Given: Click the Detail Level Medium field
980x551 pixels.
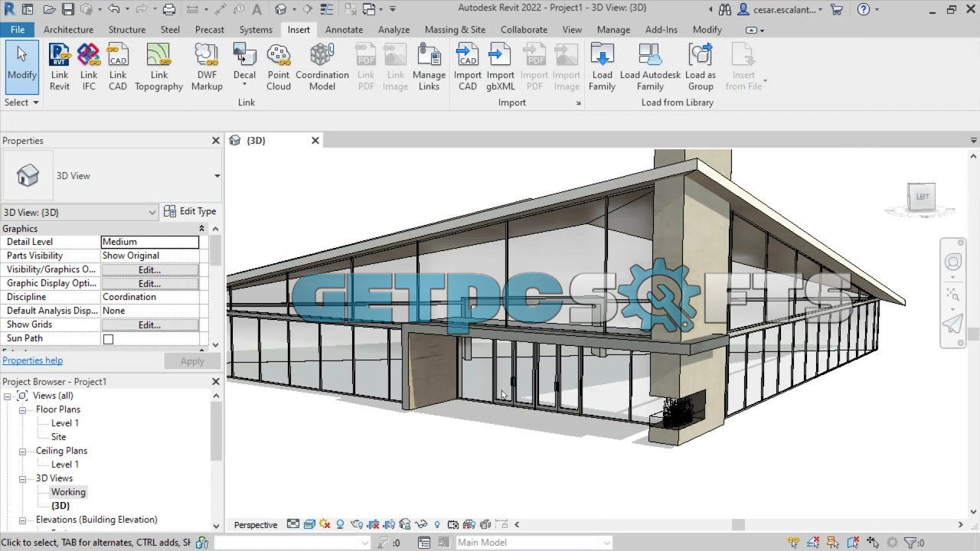Looking at the screenshot, I should [149, 242].
